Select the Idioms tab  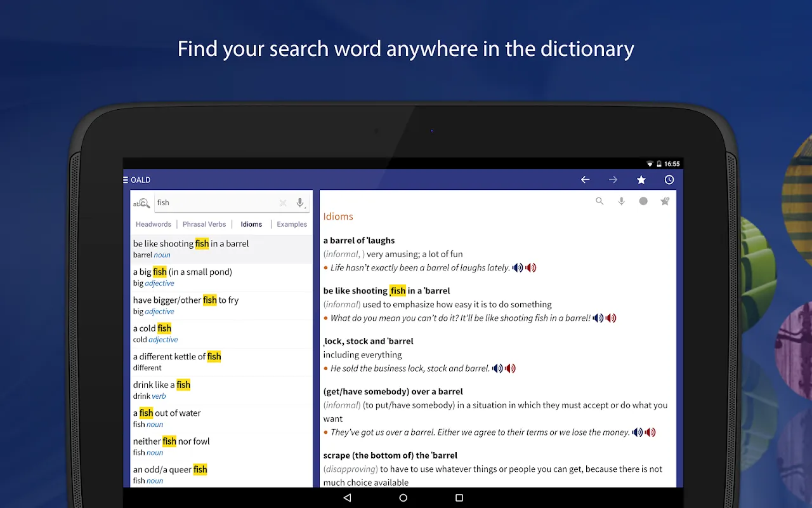(x=251, y=224)
